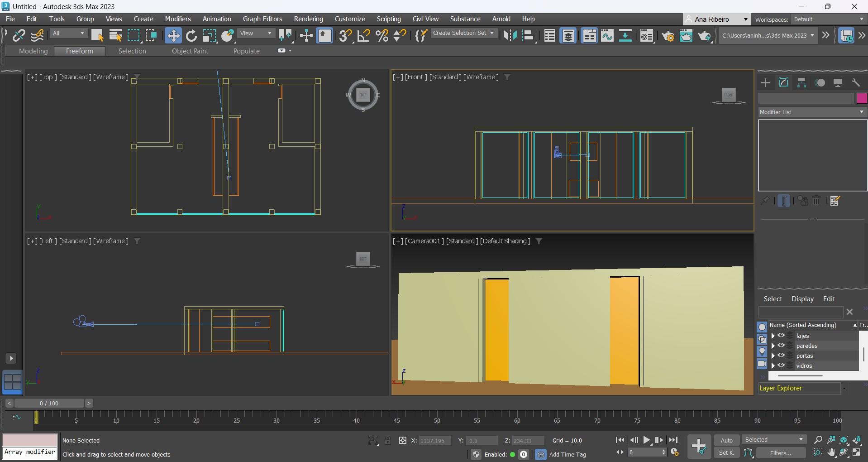Toggle visibility of the vidros layer
Screen dimensions: 868x462
[781, 366]
